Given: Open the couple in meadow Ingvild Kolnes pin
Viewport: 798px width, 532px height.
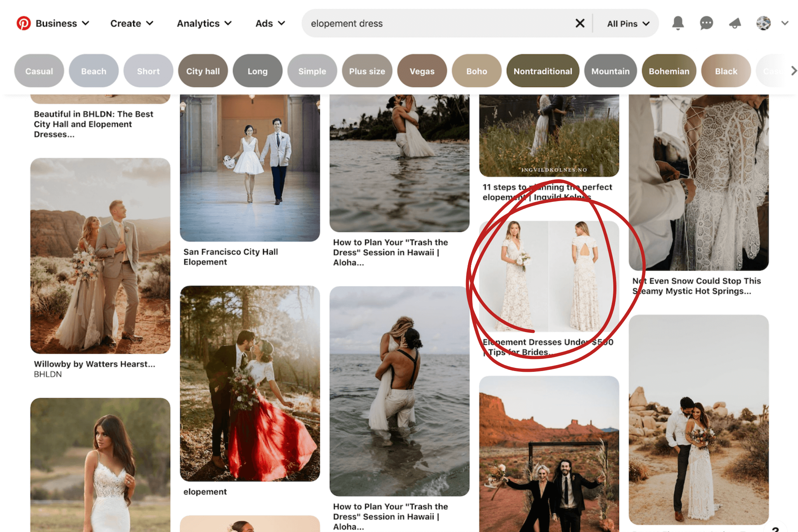Looking at the screenshot, I should pos(549,136).
